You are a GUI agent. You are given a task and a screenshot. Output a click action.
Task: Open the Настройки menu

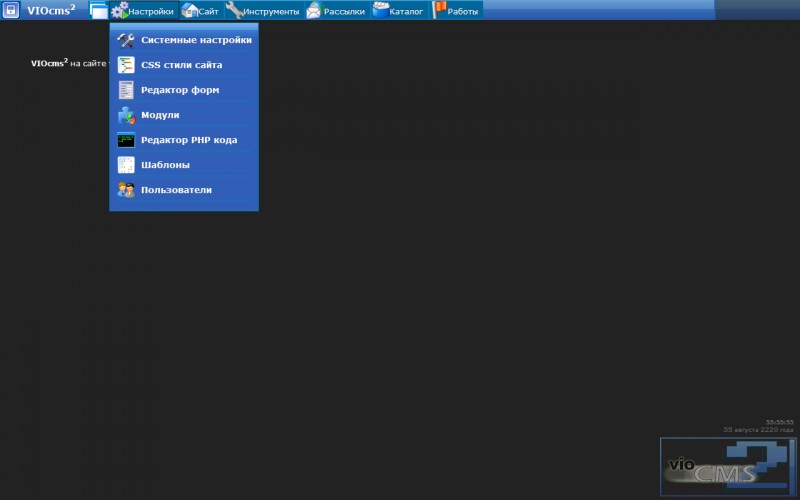coord(144,11)
